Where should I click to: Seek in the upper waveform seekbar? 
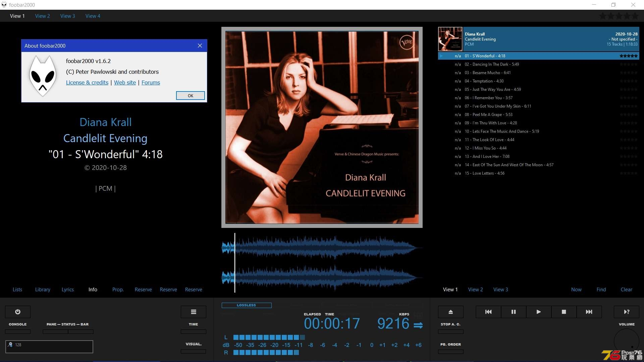322,248
